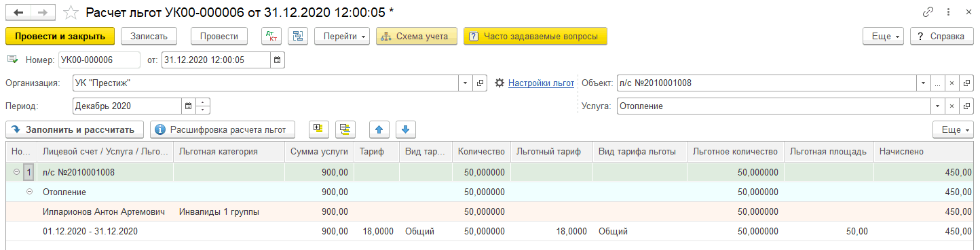The height and width of the screenshot is (250, 980).
Task: Click the Номер input field
Action: coord(99,60)
